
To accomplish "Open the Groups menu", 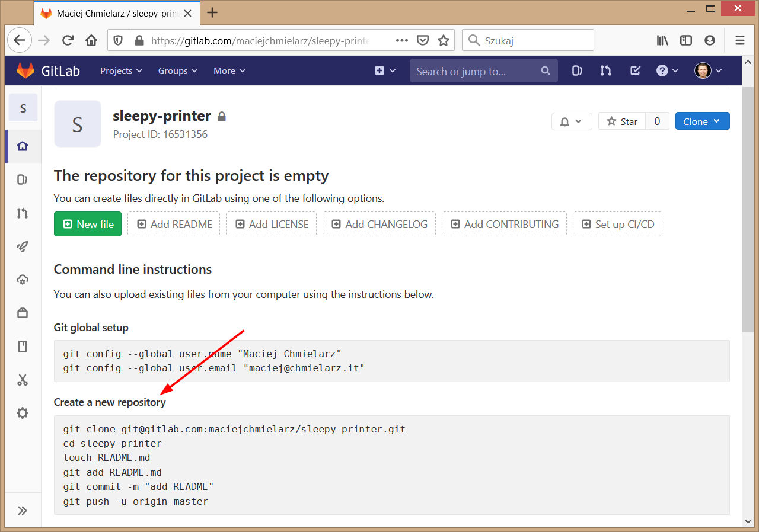I will 177,71.
